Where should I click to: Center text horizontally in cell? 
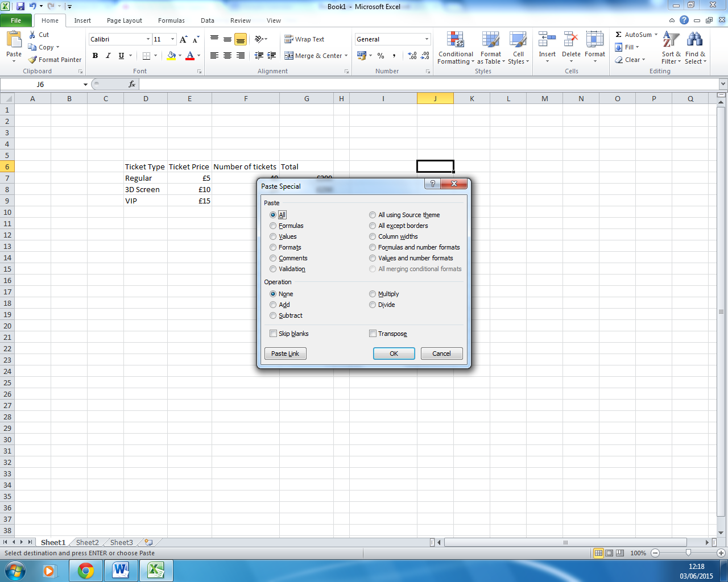point(227,56)
